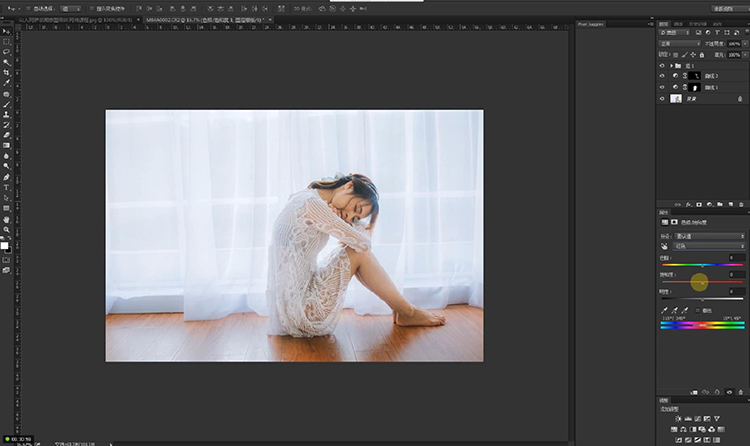
Task: Click the Saturation slider handle
Action: coord(702,283)
